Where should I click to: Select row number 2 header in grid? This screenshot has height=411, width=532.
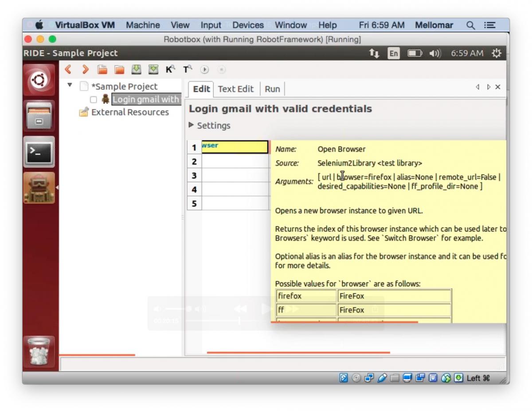(194, 162)
